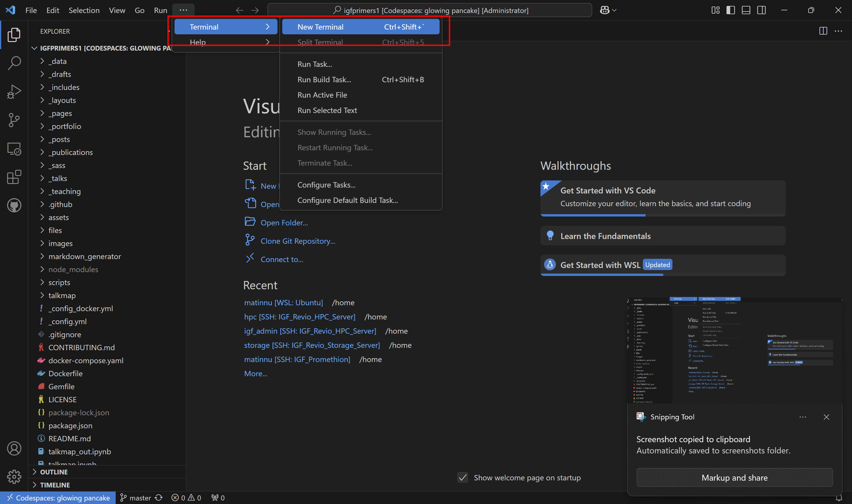Open the GitHub panel icon
The height and width of the screenshot is (504, 852).
click(14, 205)
